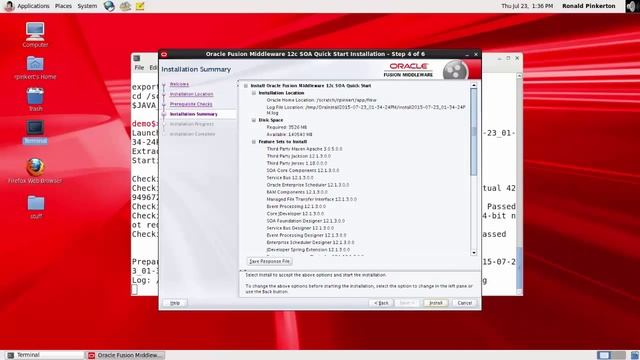Go to the Installation Location step link
Screen dimensions: 640x360
coord(191,94)
